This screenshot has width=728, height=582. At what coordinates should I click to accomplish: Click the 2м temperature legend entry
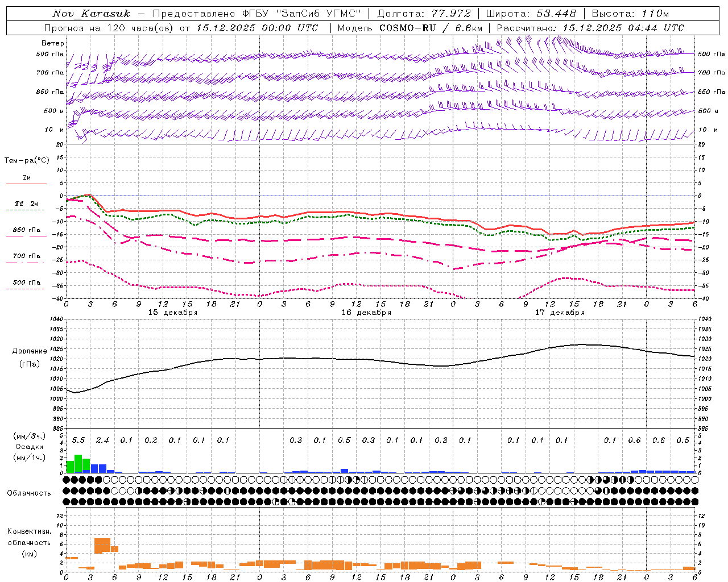(x=27, y=178)
